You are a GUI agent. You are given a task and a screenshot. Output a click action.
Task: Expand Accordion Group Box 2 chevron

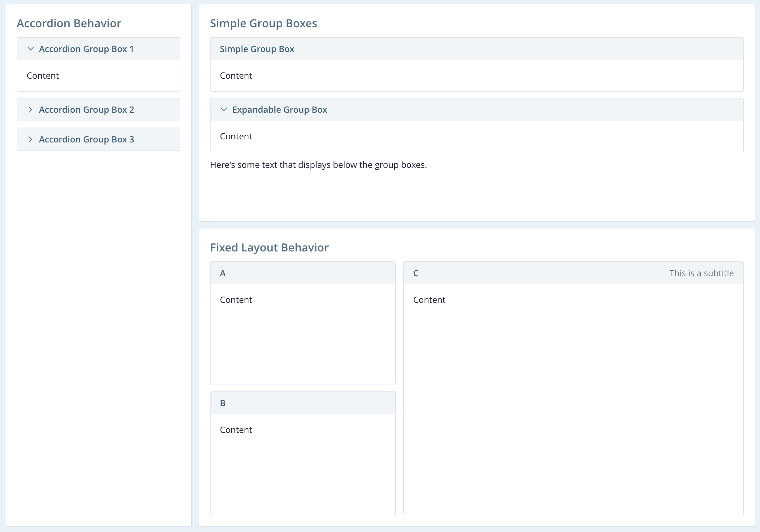(30, 110)
